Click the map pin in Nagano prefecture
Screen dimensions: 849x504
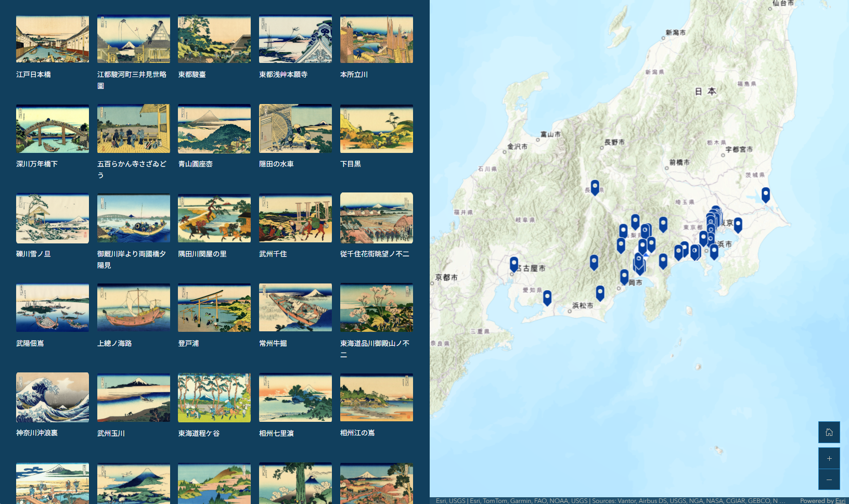pos(595,187)
